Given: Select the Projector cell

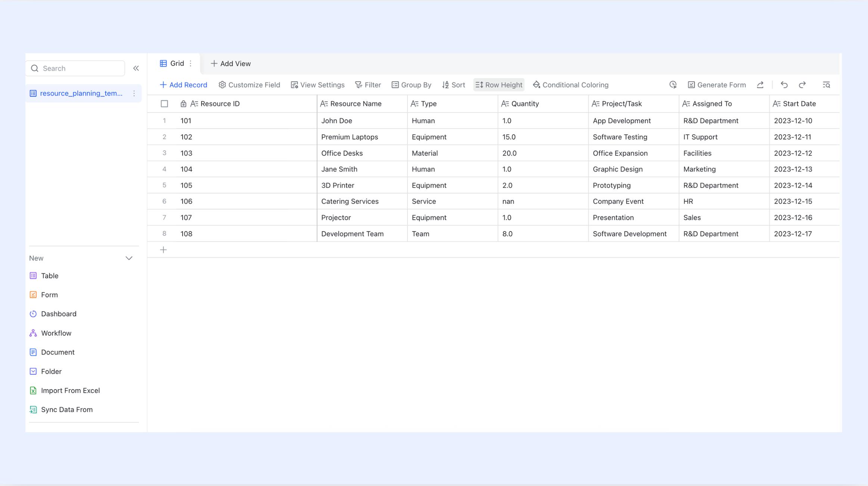Looking at the screenshot, I should [x=362, y=217].
